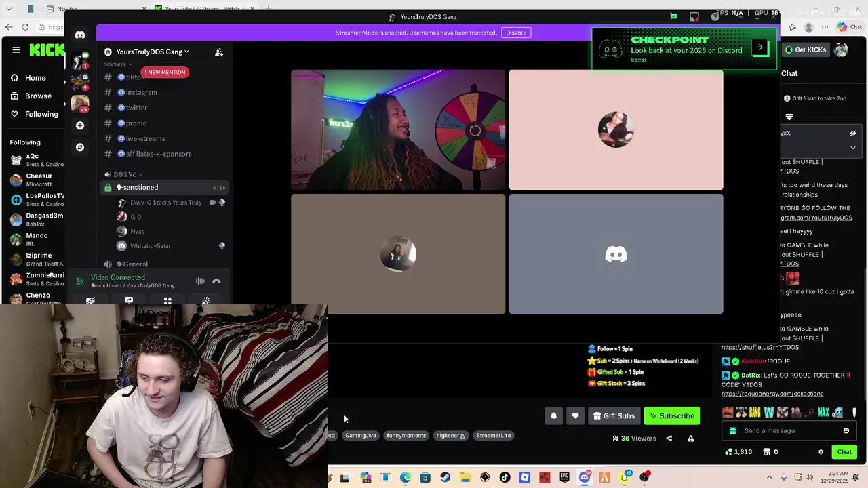
Task: Click the Subscribe button
Action: point(672,416)
